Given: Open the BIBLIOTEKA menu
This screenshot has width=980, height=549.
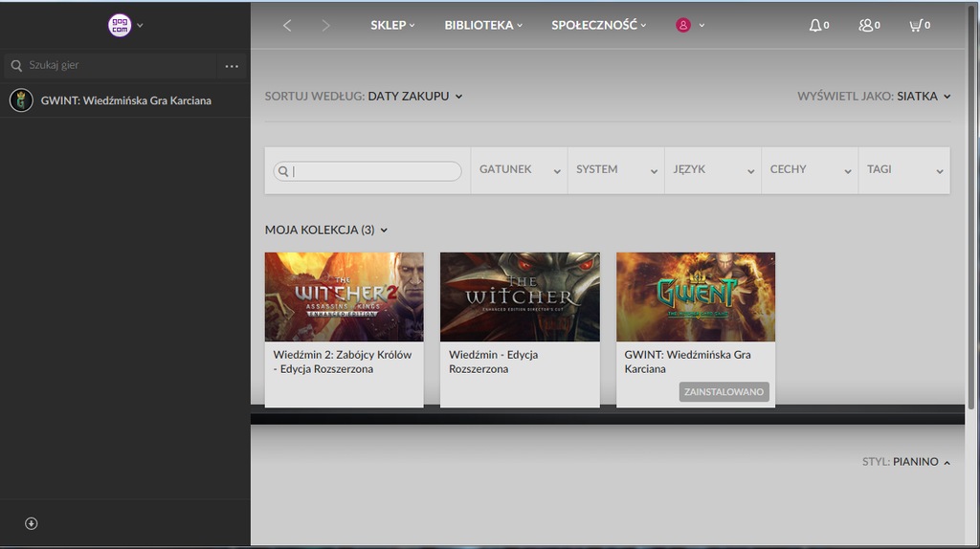Looking at the screenshot, I should (483, 25).
